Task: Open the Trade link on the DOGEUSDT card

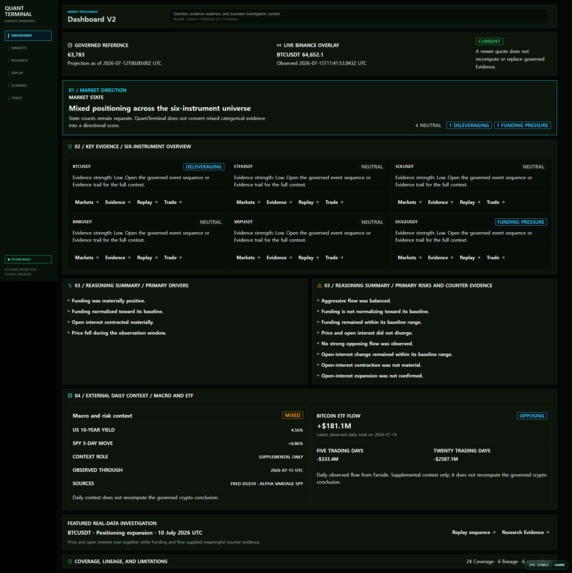Action: tap(496, 258)
